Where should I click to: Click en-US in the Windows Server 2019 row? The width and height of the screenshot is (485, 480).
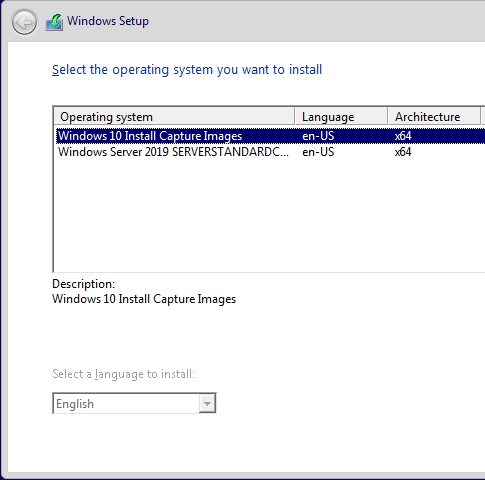click(318, 152)
